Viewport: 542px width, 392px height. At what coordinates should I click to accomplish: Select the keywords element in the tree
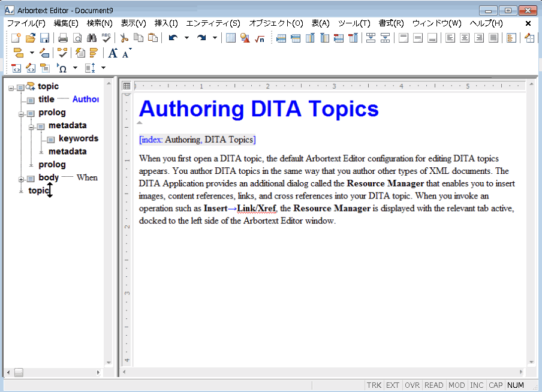[x=79, y=138]
